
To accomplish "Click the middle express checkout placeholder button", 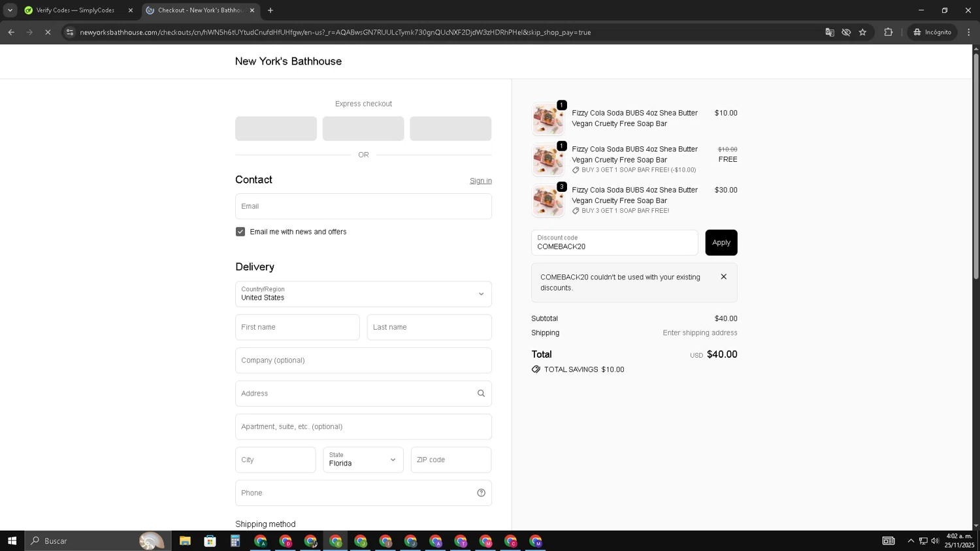I will [x=363, y=129].
